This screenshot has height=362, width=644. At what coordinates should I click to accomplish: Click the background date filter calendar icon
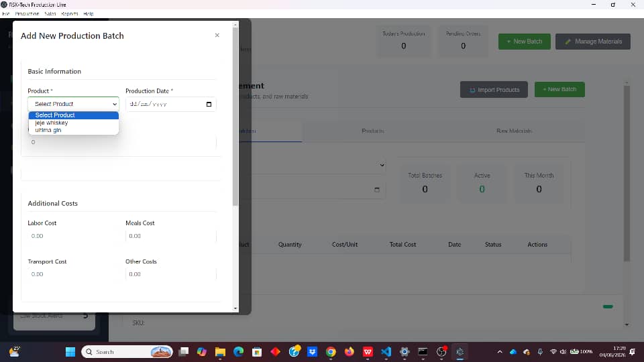tap(376, 190)
